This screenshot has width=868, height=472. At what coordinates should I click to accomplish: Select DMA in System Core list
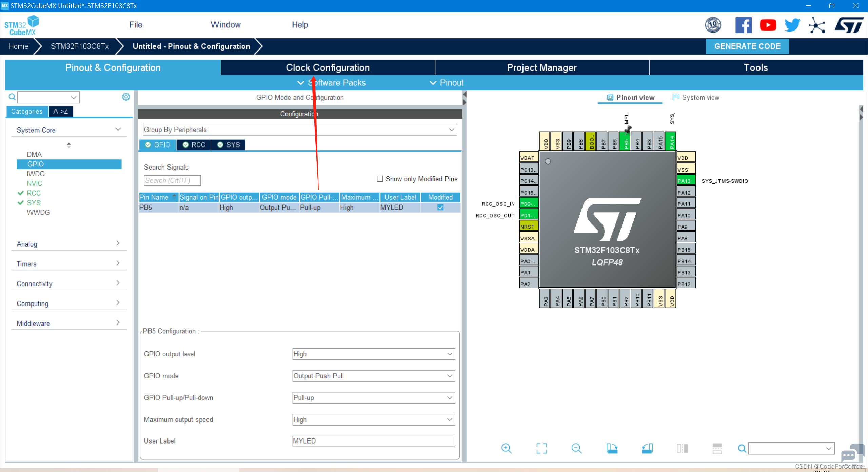34,154
